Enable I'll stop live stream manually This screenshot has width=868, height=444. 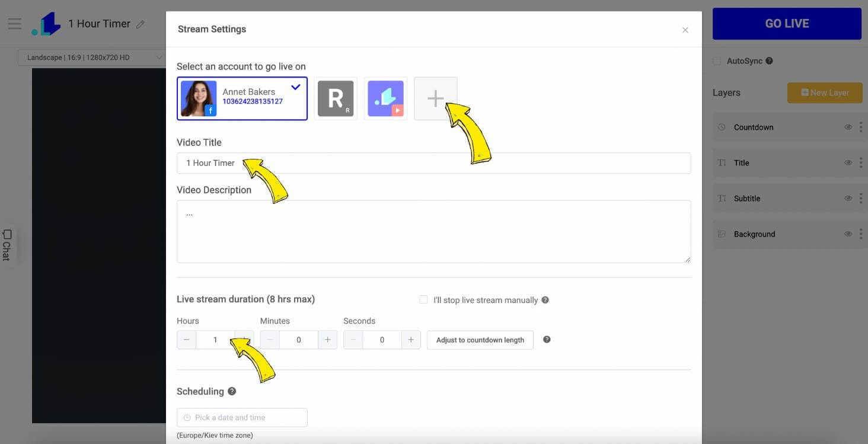423,300
